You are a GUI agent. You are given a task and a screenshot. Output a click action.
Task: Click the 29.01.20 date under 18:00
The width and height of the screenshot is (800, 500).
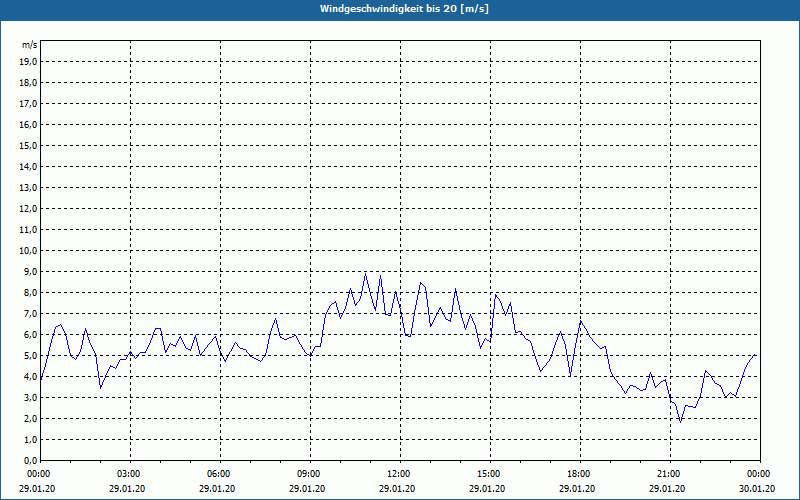[577, 489]
